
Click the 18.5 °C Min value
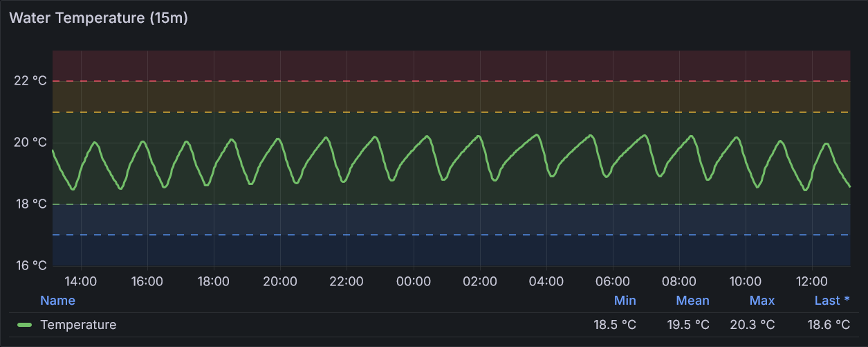pos(614,325)
